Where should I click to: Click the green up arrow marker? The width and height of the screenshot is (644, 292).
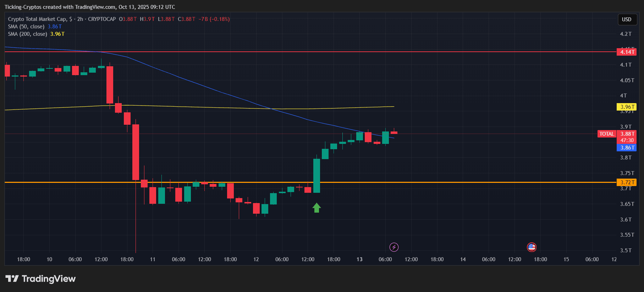317,208
